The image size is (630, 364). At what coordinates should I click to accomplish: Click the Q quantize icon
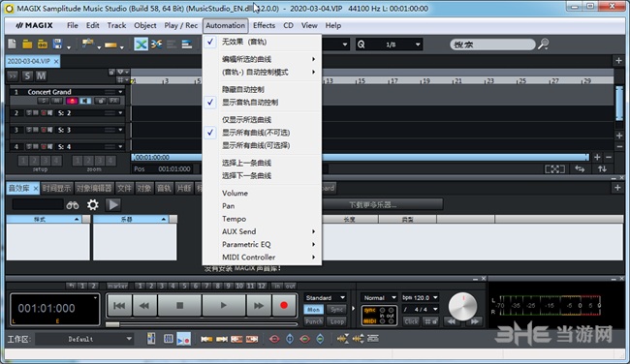361,45
